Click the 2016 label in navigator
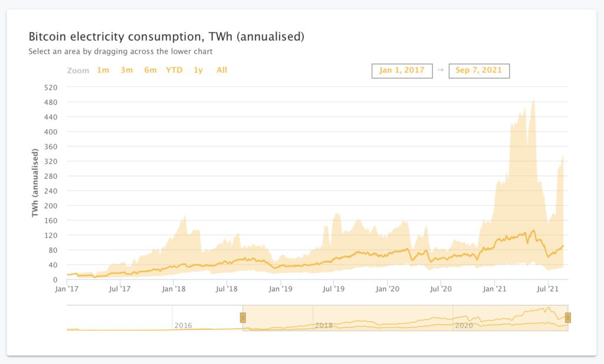 pos(183,326)
